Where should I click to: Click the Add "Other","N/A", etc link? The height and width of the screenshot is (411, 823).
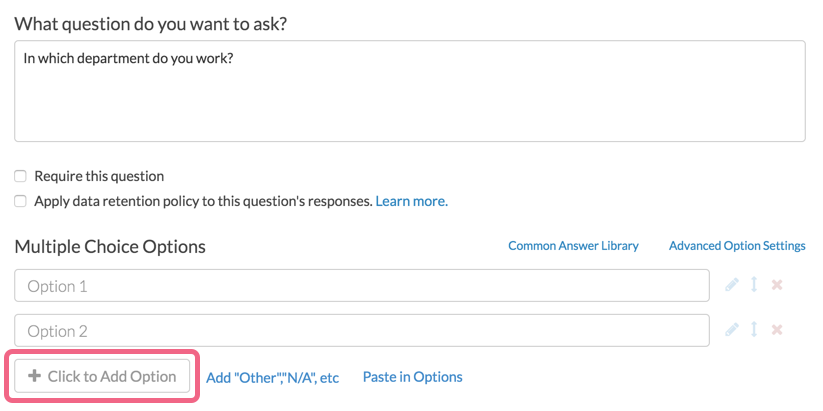tap(272, 378)
